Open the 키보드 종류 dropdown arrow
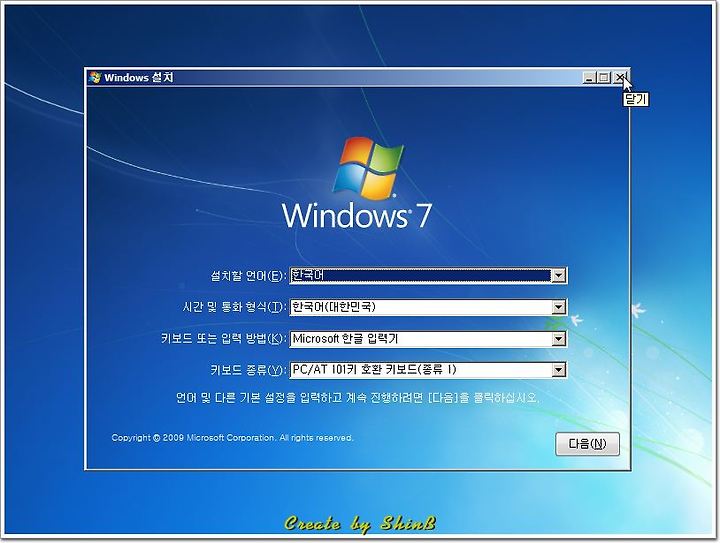Image resolution: width=720 pixels, height=543 pixels. [x=558, y=370]
